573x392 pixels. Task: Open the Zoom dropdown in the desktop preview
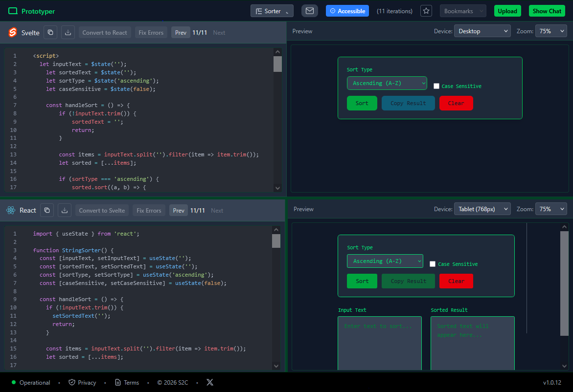point(551,31)
